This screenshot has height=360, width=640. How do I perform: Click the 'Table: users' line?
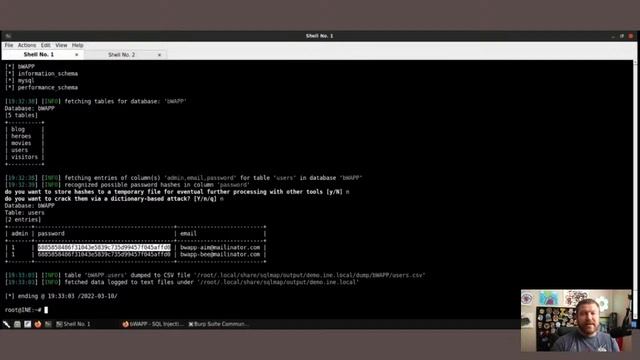click(x=24, y=213)
